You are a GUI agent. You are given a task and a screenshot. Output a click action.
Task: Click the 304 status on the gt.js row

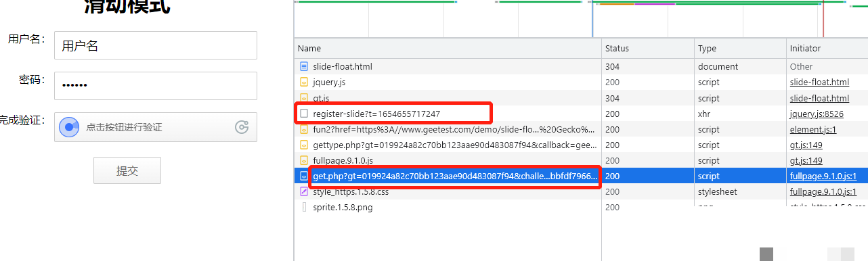[x=612, y=98]
